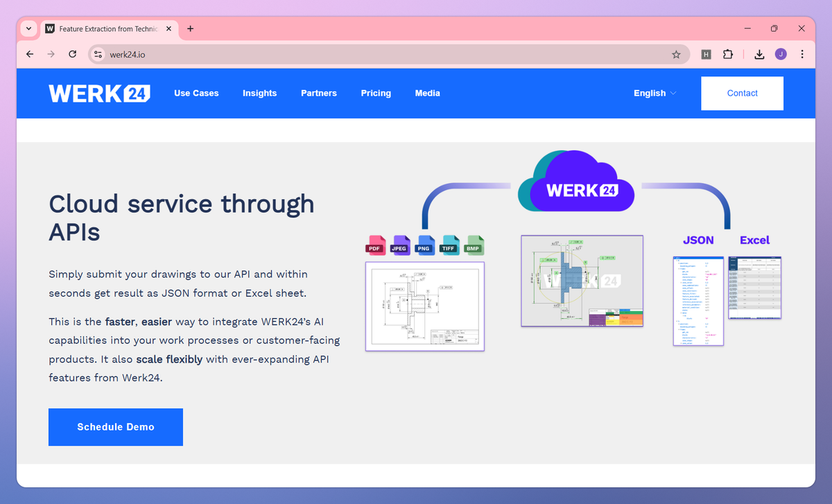Click the input technical drawing thumbnail
The width and height of the screenshot is (832, 504).
(x=425, y=306)
